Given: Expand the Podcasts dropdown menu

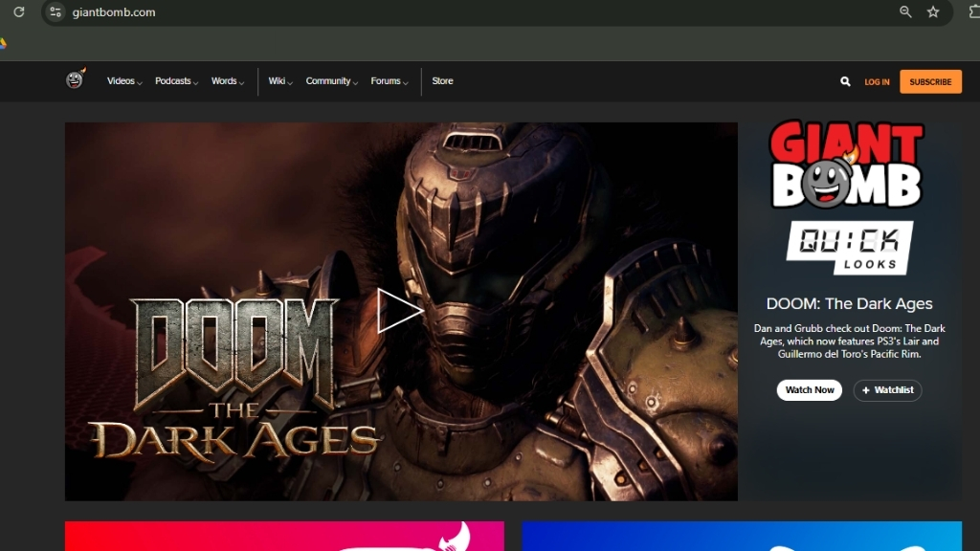Looking at the screenshot, I should click(x=176, y=81).
